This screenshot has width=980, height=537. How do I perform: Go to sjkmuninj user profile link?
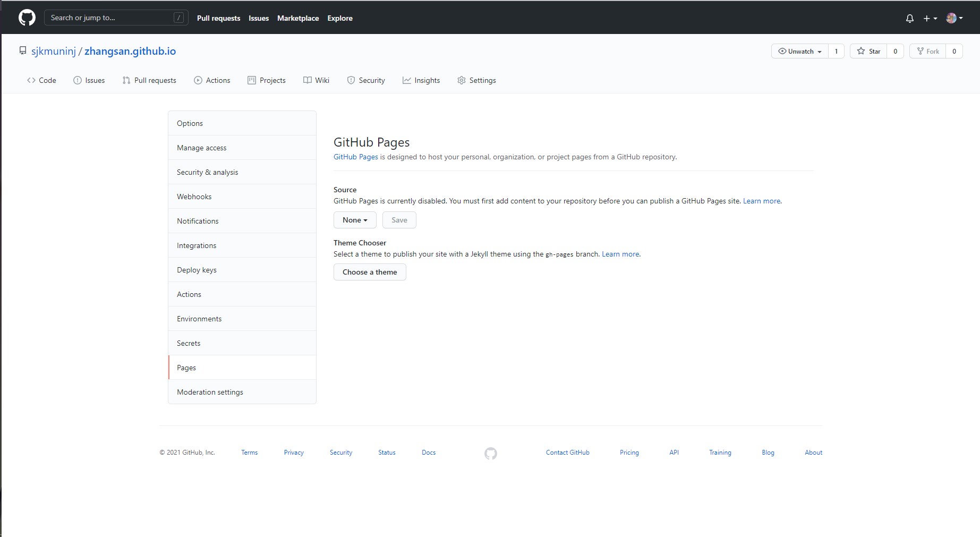(54, 51)
